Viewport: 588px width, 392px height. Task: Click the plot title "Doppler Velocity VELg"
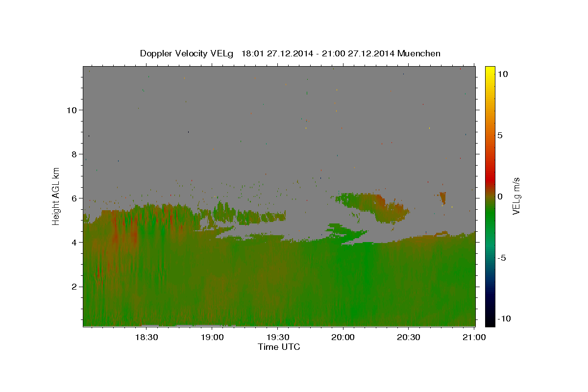187,53
